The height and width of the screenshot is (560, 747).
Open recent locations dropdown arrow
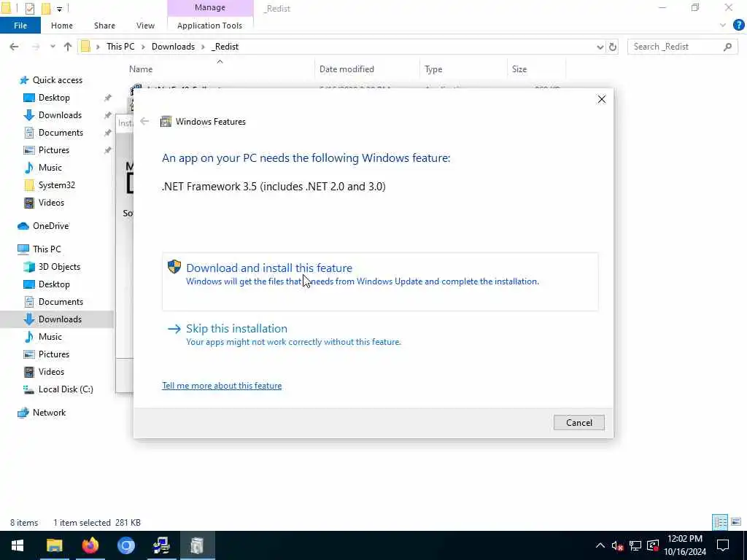coord(53,47)
